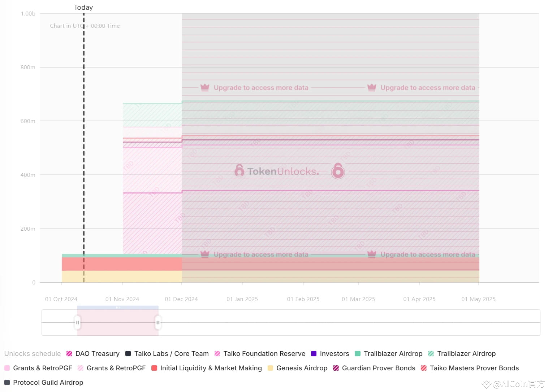Click the standalone pink padlock watermark icon

pos(338,172)
